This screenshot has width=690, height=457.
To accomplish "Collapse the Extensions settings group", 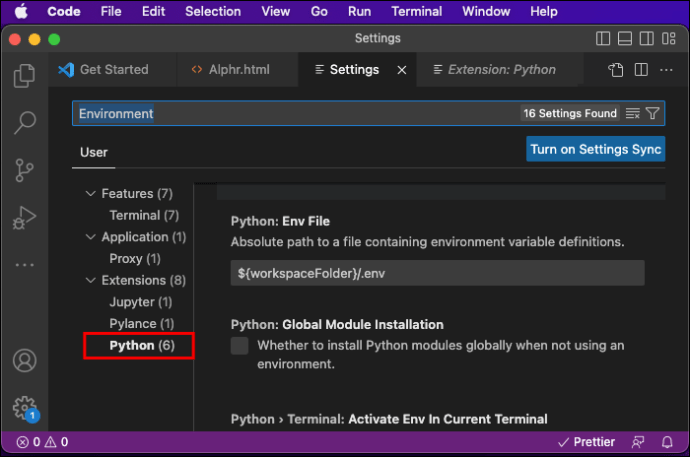I will 90,280.
